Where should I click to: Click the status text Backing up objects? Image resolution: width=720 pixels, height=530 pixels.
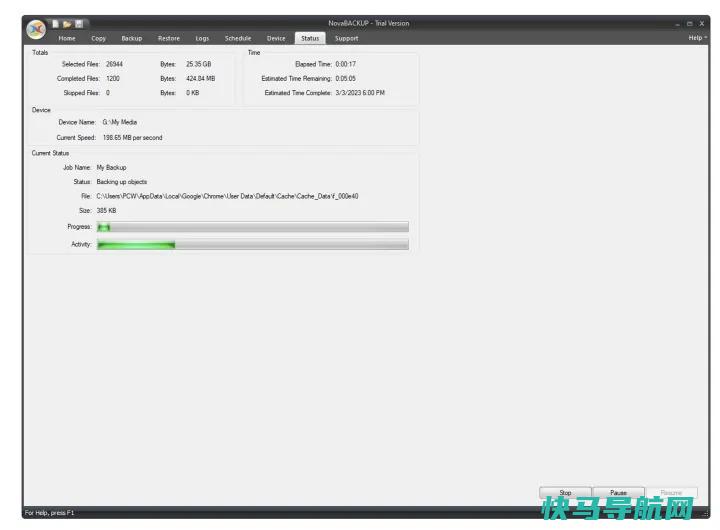(x=122, y=182)
